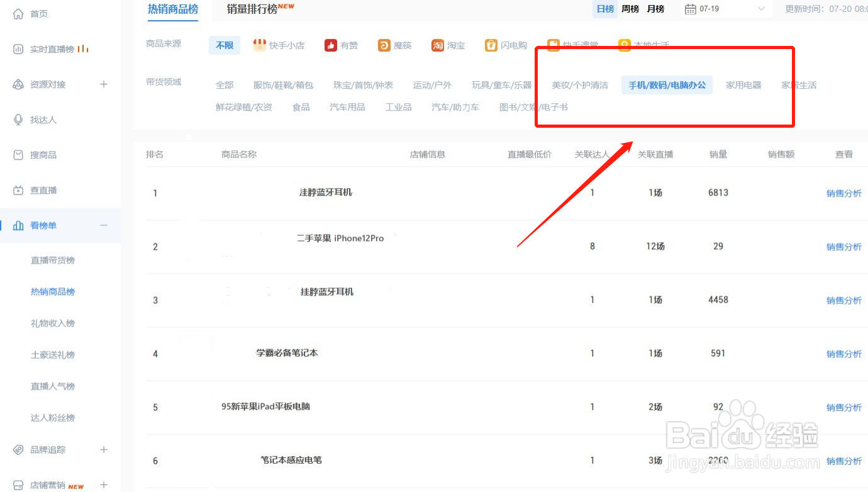Collapse the 看榜单 sidebar section
868x492 pixels.
tap(104, 225)
